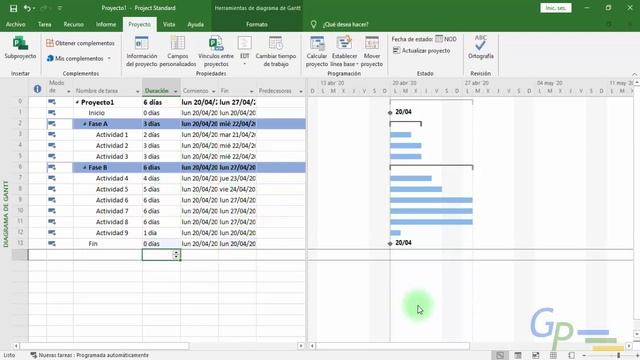Image resolution: width=640 pixels, height=360 pixels.
Task: Click Calcular proyecto
Action: click(317, 52)
